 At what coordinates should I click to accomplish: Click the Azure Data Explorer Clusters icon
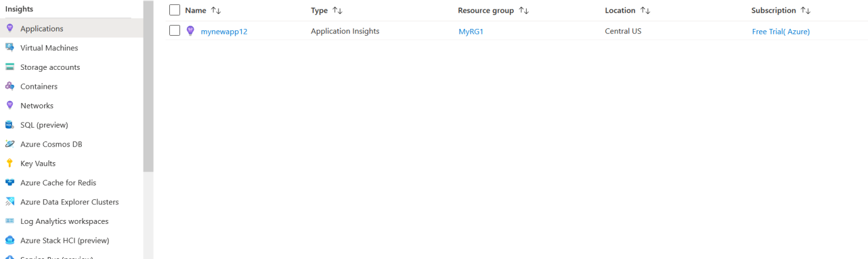[9, 202]
